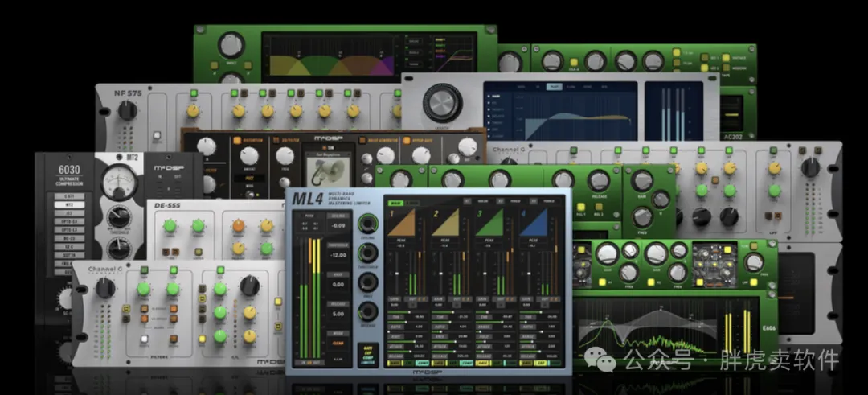Click the far-right black knob on large Channel G
Screen dimensions: 868x395
[810, 167]
